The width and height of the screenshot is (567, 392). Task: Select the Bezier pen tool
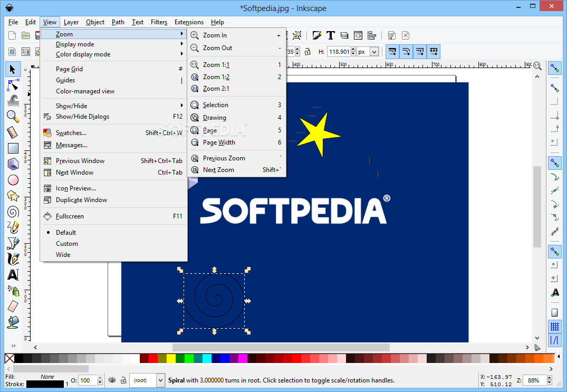13,243
